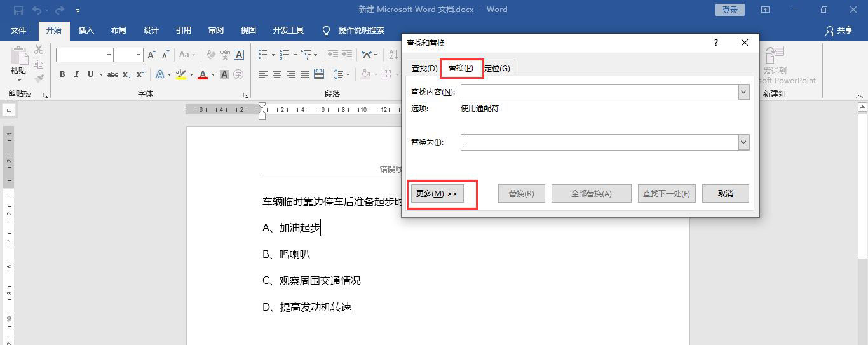The height and width of the screenshot is (345, 868).
Task: Click the 更多(M) >> button
Action: pos(437,194)
